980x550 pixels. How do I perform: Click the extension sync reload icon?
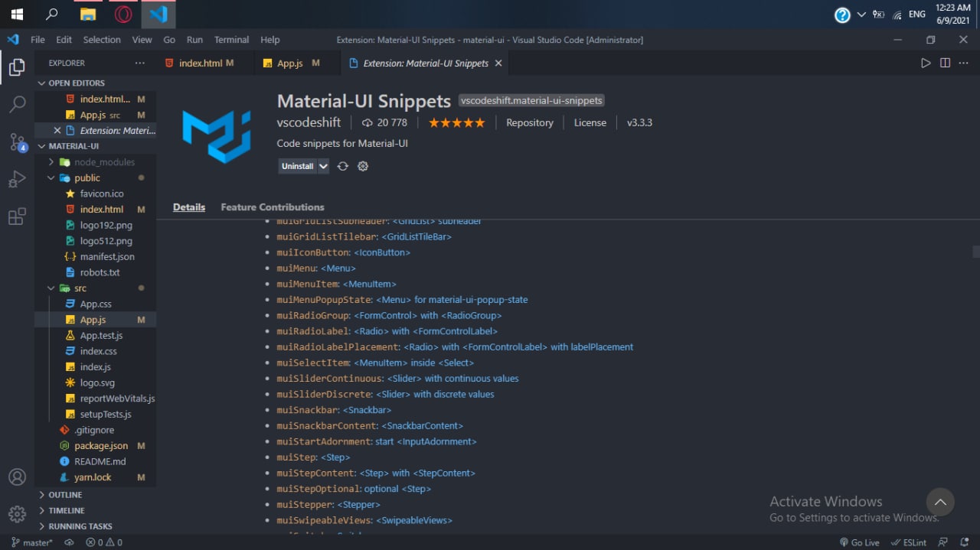342,166
